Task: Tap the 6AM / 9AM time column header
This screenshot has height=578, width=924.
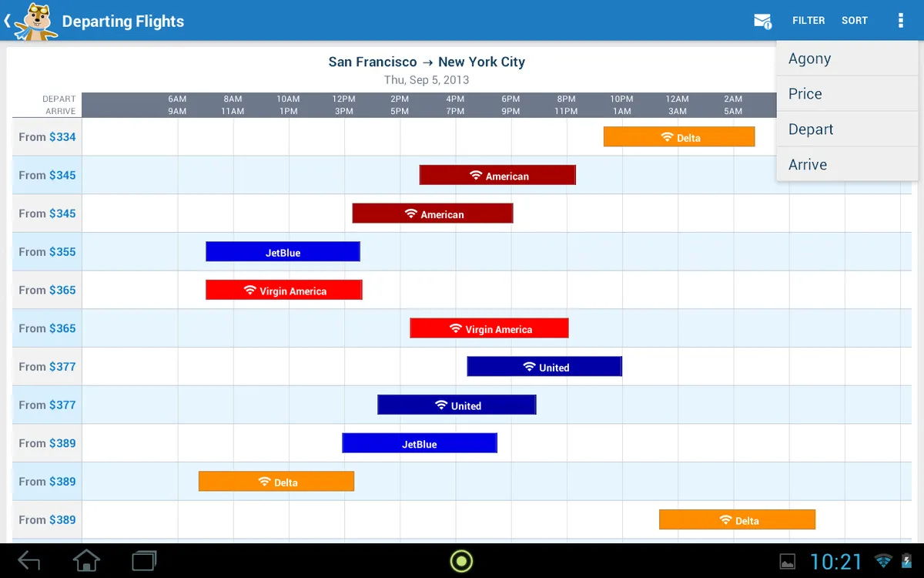Action: click(177, 105)
